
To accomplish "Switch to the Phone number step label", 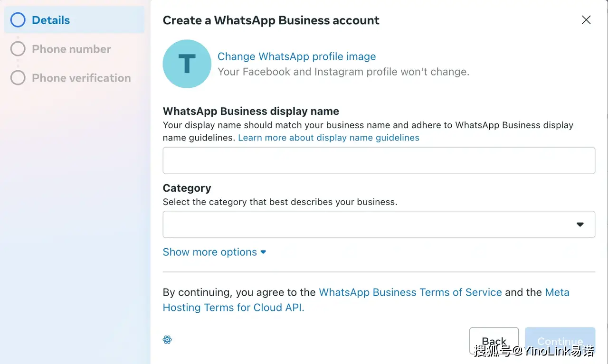I will (71, 49).
